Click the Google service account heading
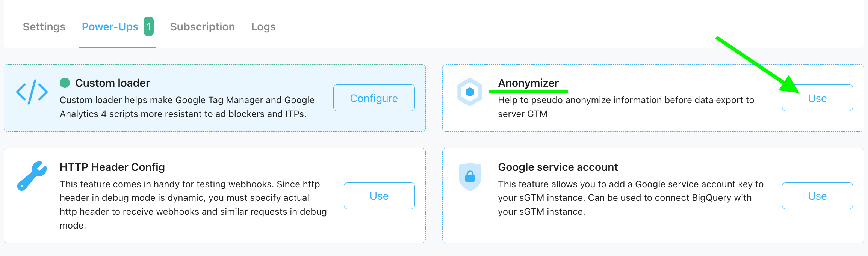 (558, 167)
